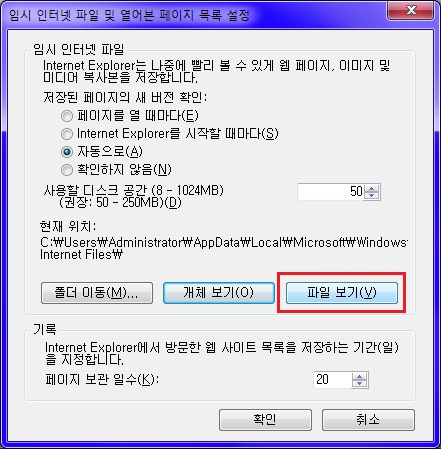Screen dimensions: 441x449
Task: Click the "페이지 보관 일수(K)" label
Action: coord(102,379)
